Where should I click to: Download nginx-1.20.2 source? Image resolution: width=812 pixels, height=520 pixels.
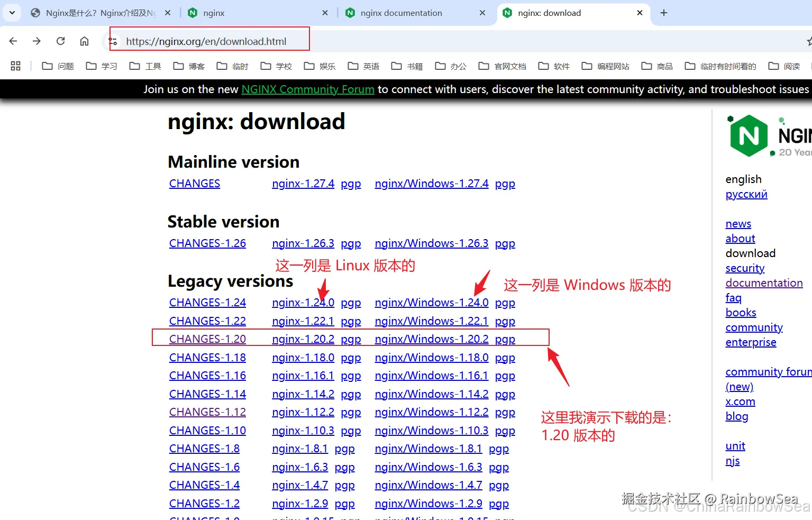click(303, 339)
